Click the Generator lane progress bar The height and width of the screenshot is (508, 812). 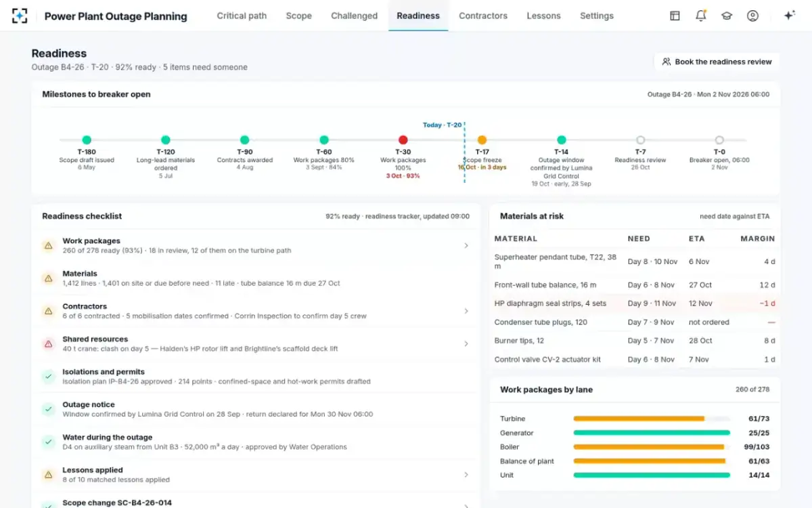point(652,433)
